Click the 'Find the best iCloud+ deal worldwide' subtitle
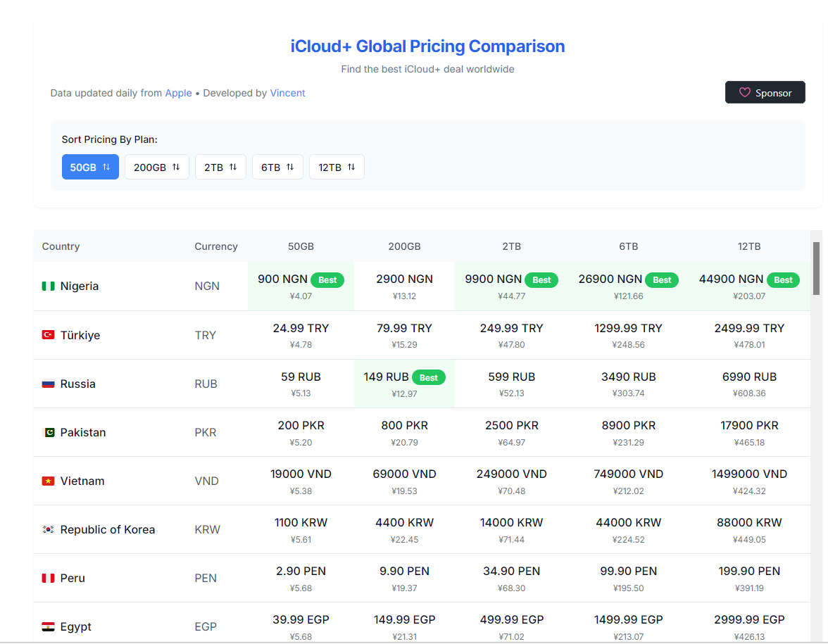The width and height of the screenshot is (828, 644). pyautogui.click(x=428, y=69)
